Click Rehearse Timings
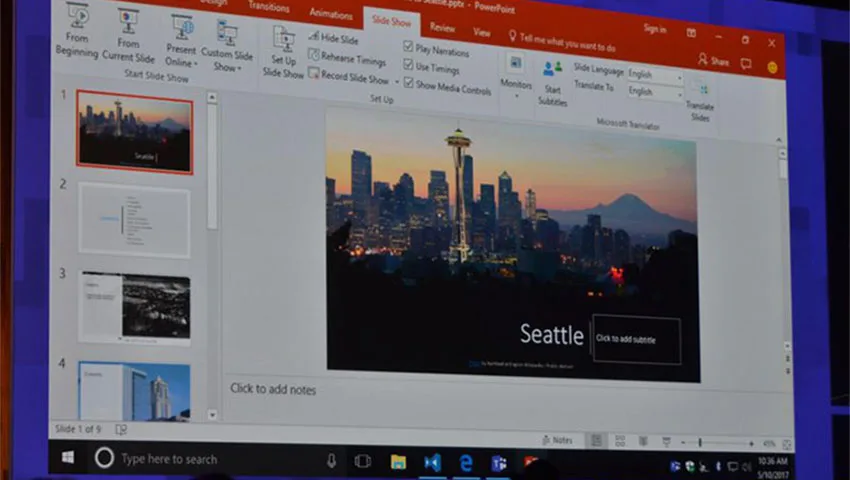This screenshot has height=480, width=850. point(347,57)
